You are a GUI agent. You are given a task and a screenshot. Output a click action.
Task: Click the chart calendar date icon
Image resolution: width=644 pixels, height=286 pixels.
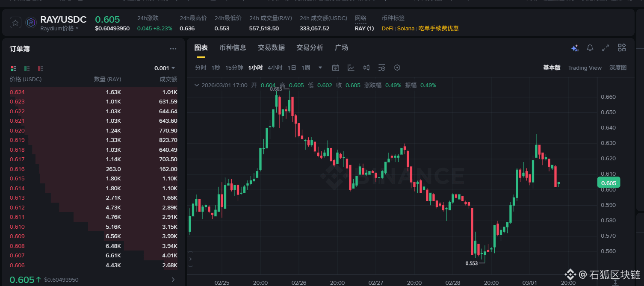[336, 68]
